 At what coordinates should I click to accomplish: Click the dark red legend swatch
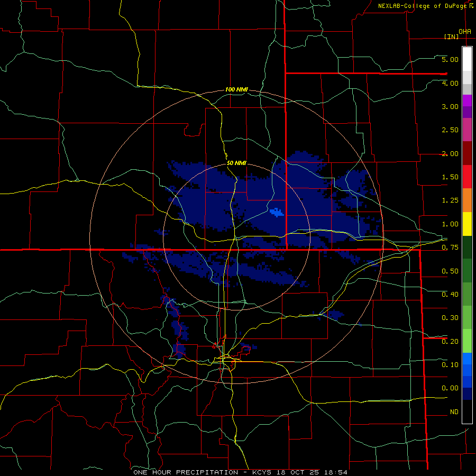pos(467,153)
